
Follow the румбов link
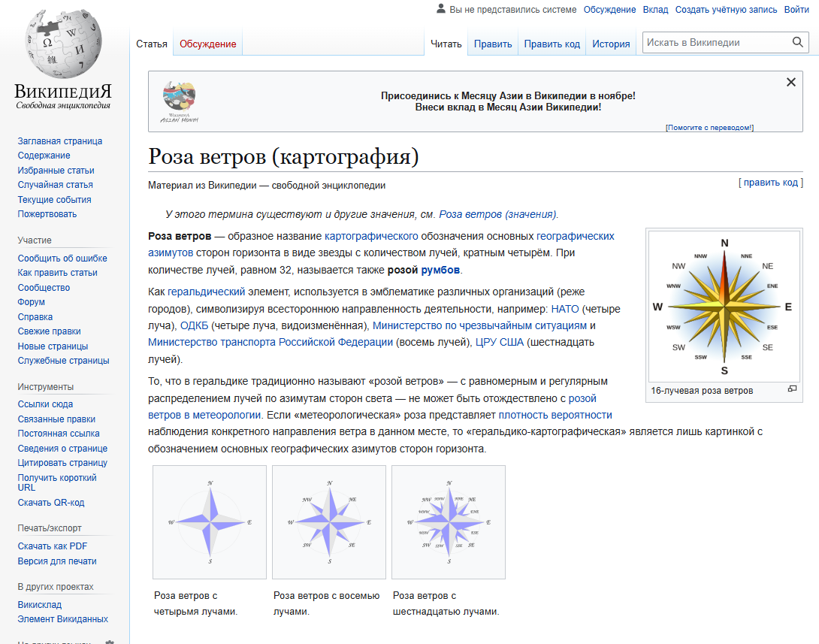[440, 270]
